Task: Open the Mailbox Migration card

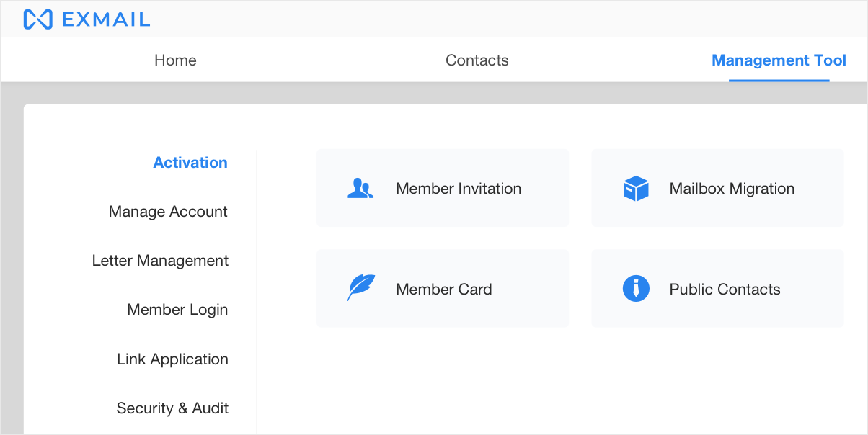Action: 717,187
